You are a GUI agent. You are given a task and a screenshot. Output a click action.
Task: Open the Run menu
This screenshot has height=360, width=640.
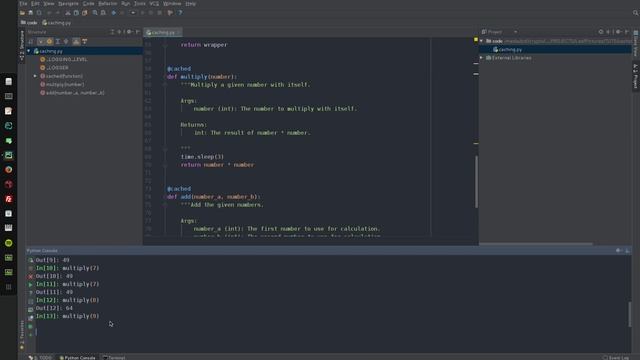coord(125,4)
